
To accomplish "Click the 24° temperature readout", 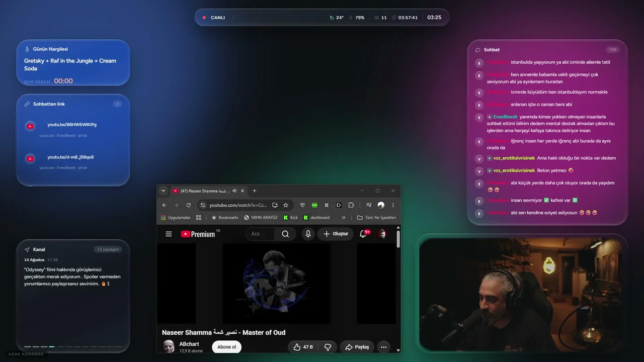I will (337, 18).
